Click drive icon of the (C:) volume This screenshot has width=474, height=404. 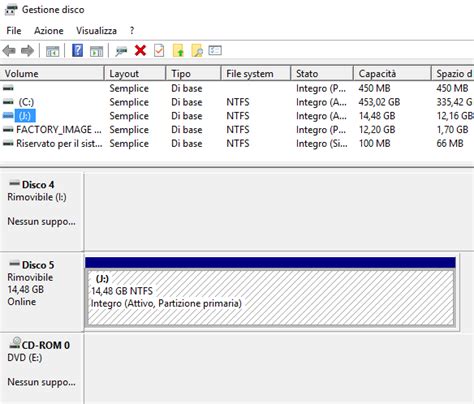coord(8,102)
